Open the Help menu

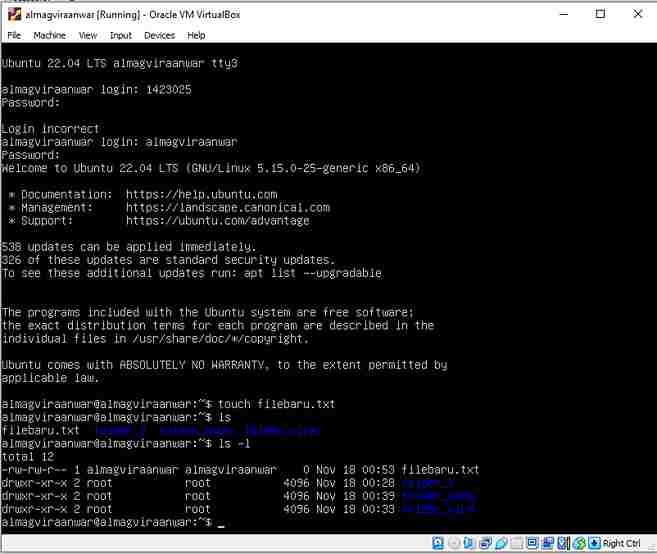pyautogui.click(x=196, y=36)
